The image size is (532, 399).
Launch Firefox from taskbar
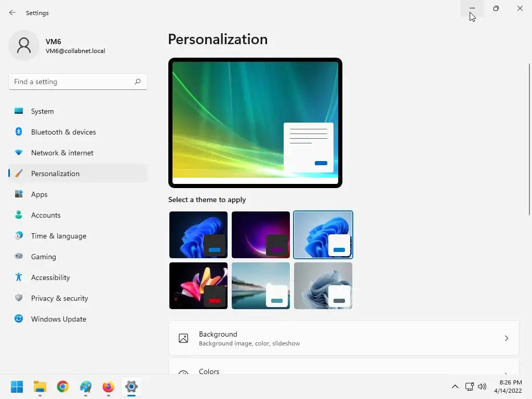(108, 387)
